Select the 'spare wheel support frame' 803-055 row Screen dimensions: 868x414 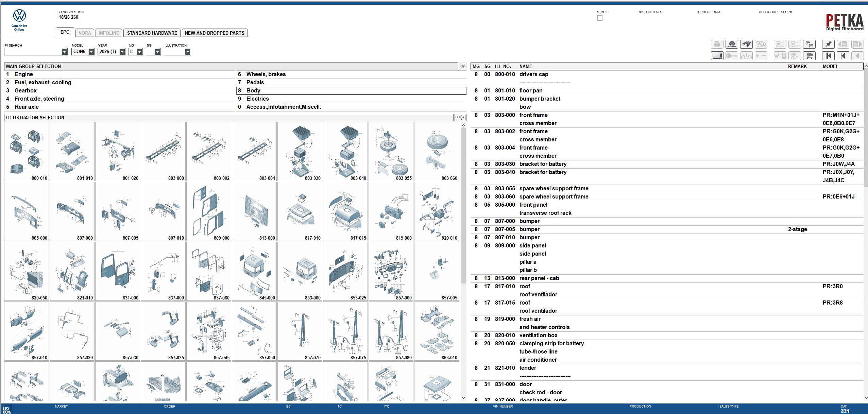554,188
